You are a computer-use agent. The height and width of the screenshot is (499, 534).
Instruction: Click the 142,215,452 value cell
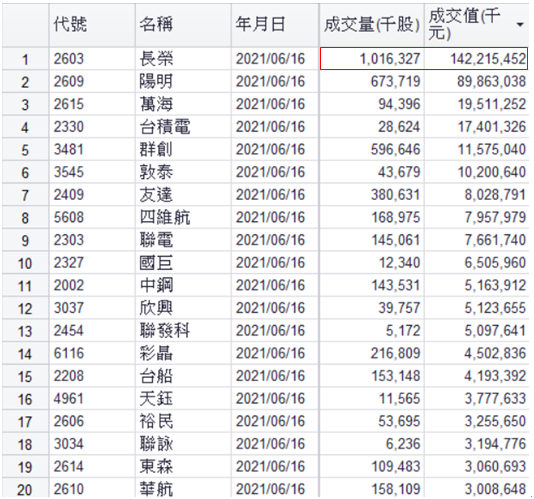point(476,59)
